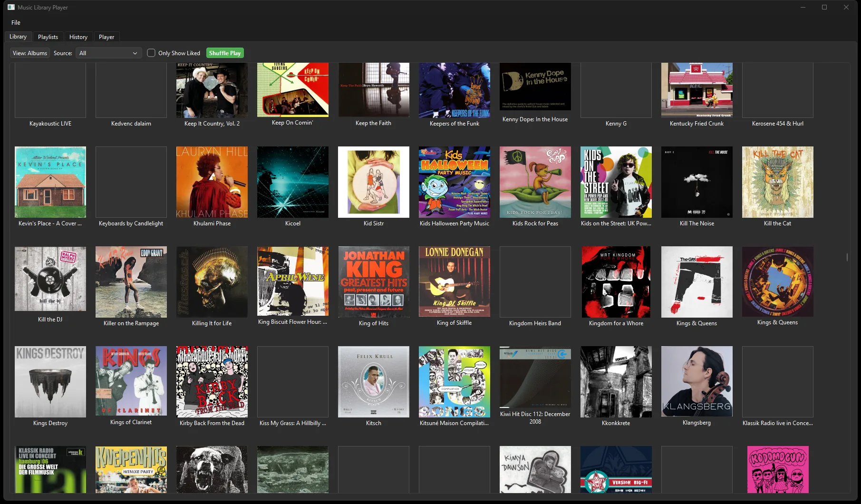This screenshot has width=861, height=504.
Task: Open Kill the Cat album cover
Action: [778, 182]
